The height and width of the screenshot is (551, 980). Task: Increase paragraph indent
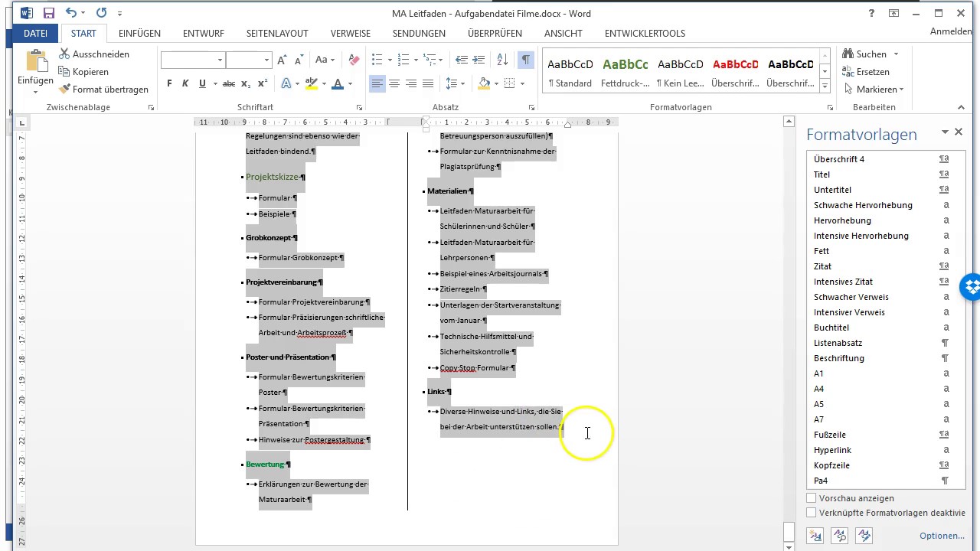pyautogui.click(x=480, y=60)
